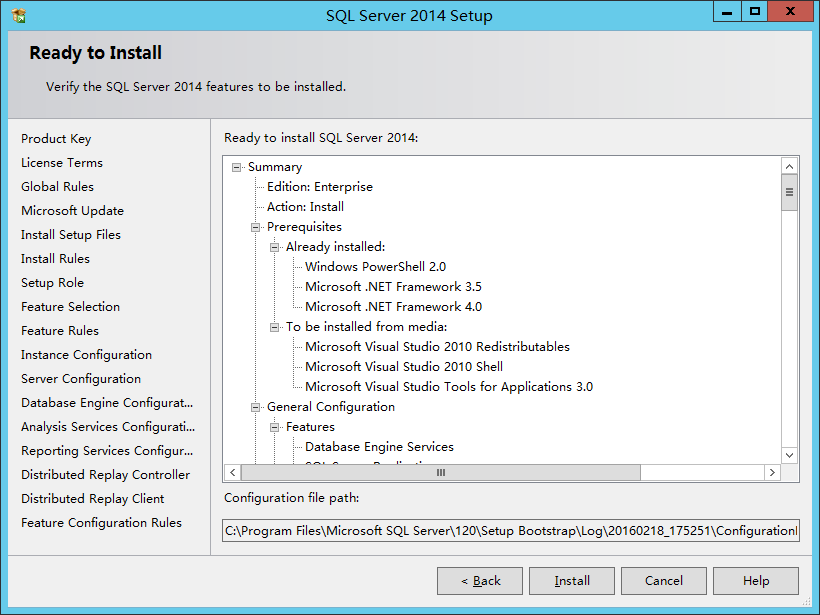The height and width of the screenshot is (615, 820).
Task: Select Microsoft .NET Framework 3.5 item
Action: (393, 287)
